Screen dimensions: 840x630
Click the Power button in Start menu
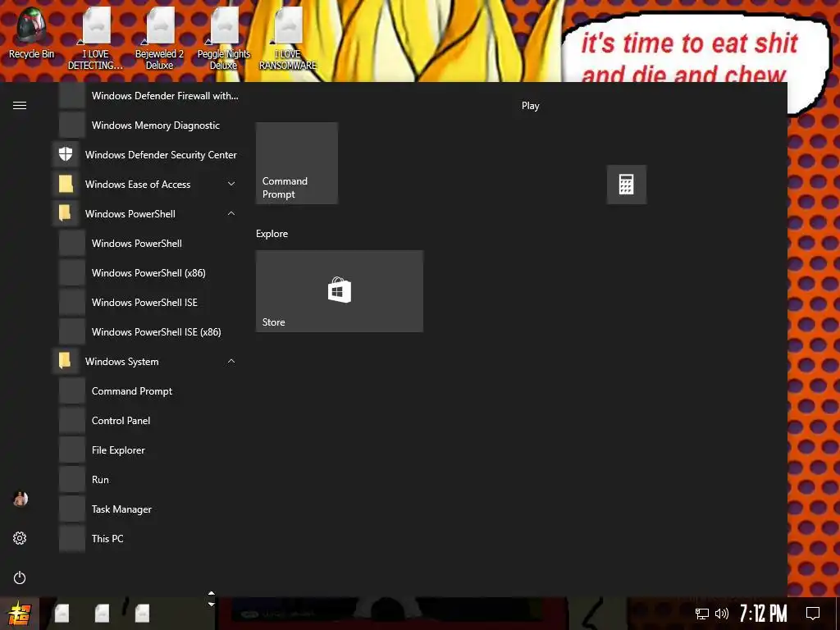click(x=20, y=577)
